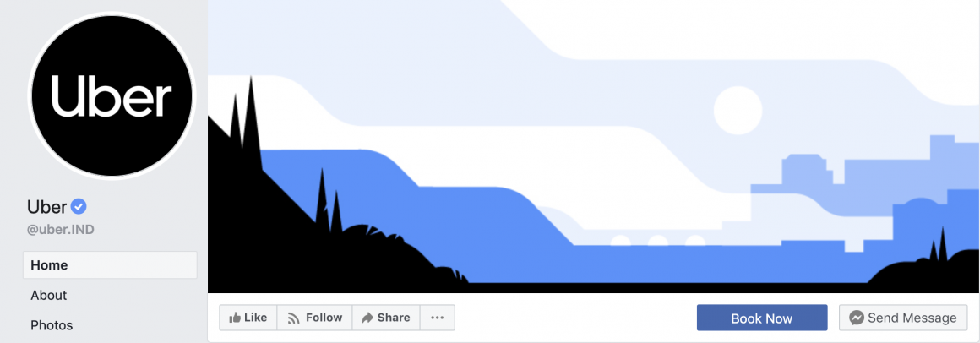Follow the Uber page
The height and width of the screenshot is (343, 980).
314,318
